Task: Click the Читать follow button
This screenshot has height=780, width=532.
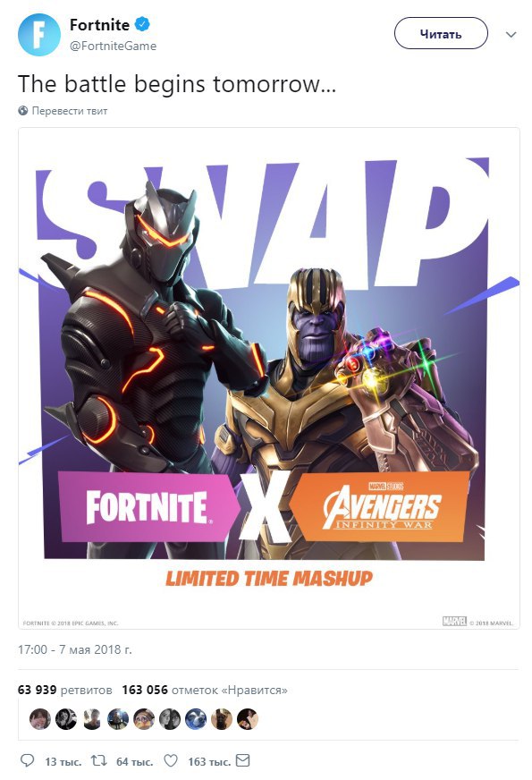Action: [x=441, y=33]
